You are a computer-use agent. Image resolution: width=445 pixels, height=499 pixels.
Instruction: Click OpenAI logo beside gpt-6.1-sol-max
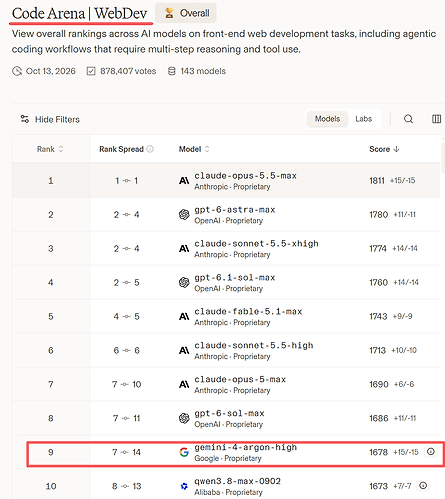[184, 283]
